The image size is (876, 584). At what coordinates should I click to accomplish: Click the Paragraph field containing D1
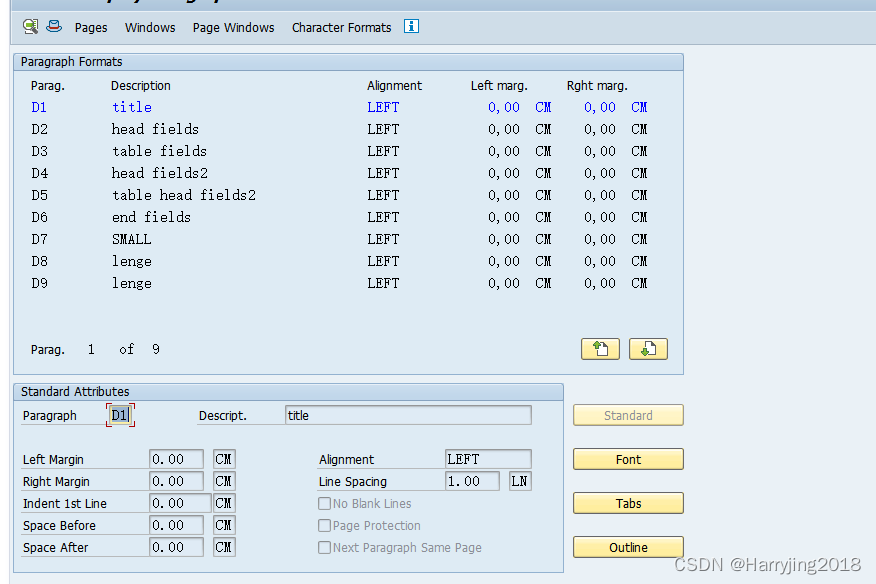tap(120, 415)
